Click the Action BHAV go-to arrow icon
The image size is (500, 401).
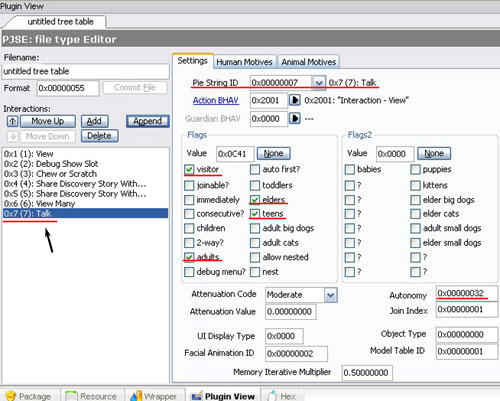pyautogui.click(x=295, y=100)
